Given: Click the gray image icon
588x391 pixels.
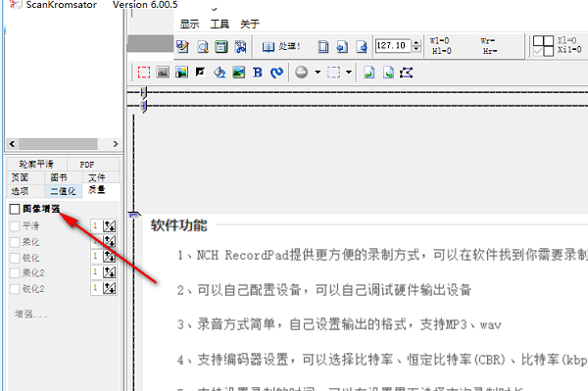Looking at the screenshot, I should click(163, 72).
